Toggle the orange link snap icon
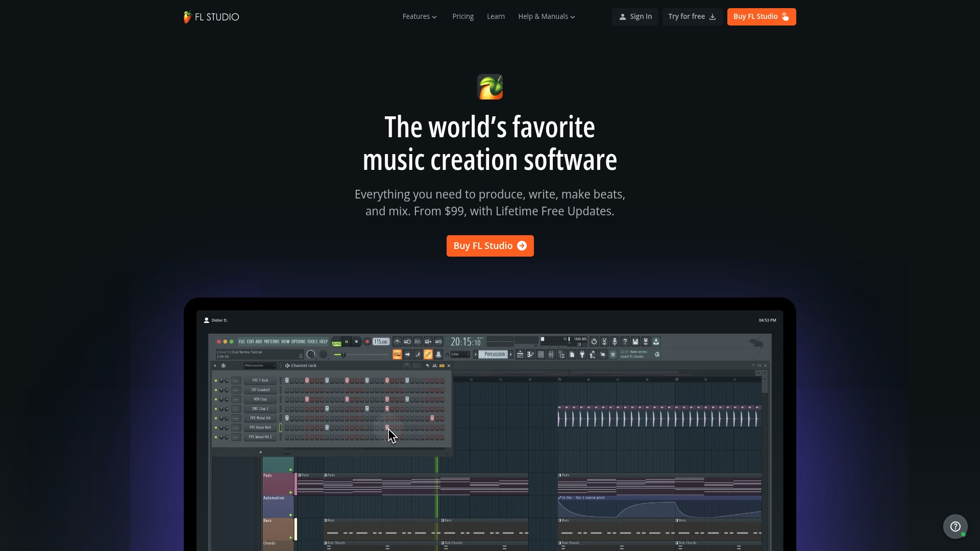This screenshot has height=551, width=980. pyautogui.click(x=428, y=354)
